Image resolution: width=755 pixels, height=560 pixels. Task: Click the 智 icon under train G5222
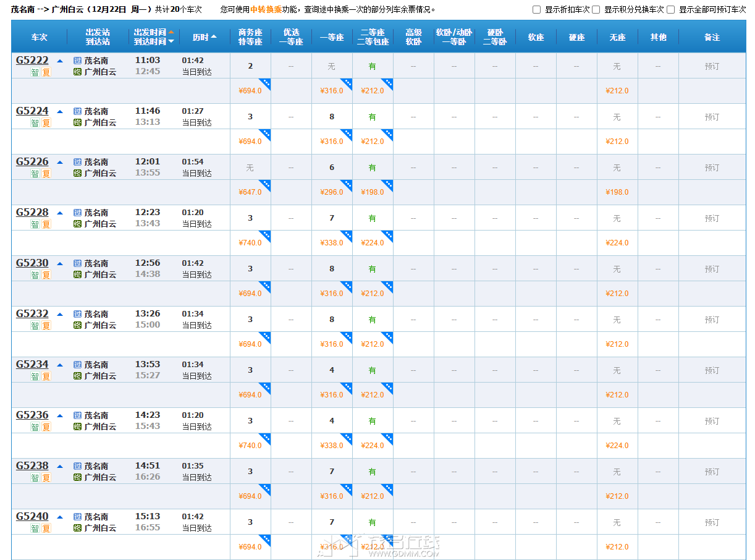pyautogui.click(x=35, y=72)
